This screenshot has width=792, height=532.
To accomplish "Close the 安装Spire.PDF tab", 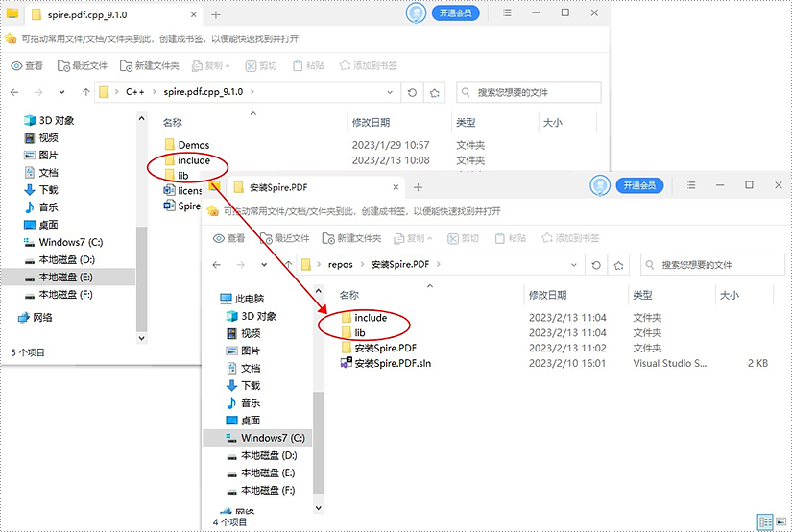I will 396,187.
